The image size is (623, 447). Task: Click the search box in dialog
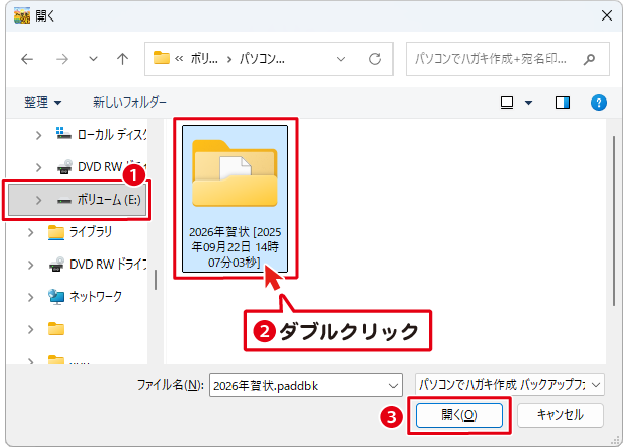tap(505, 58)
